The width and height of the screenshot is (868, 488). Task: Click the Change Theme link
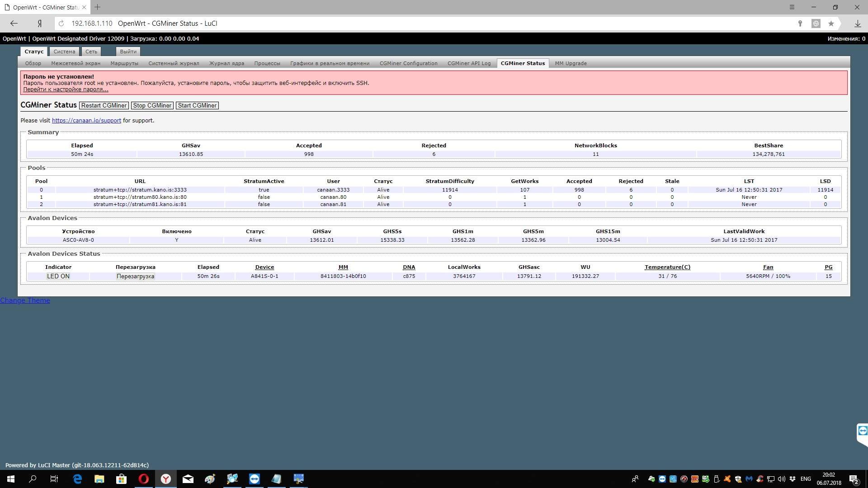[25, 300]
